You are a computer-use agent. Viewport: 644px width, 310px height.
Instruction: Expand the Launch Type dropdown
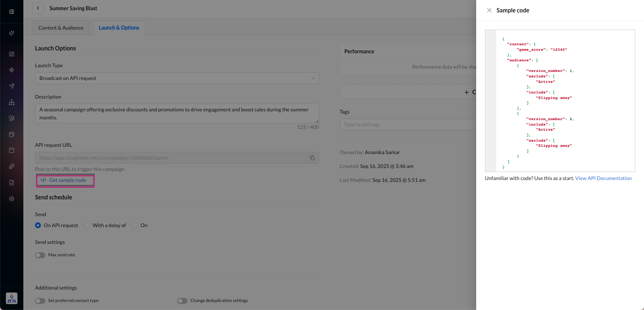[x=177, y=78]
